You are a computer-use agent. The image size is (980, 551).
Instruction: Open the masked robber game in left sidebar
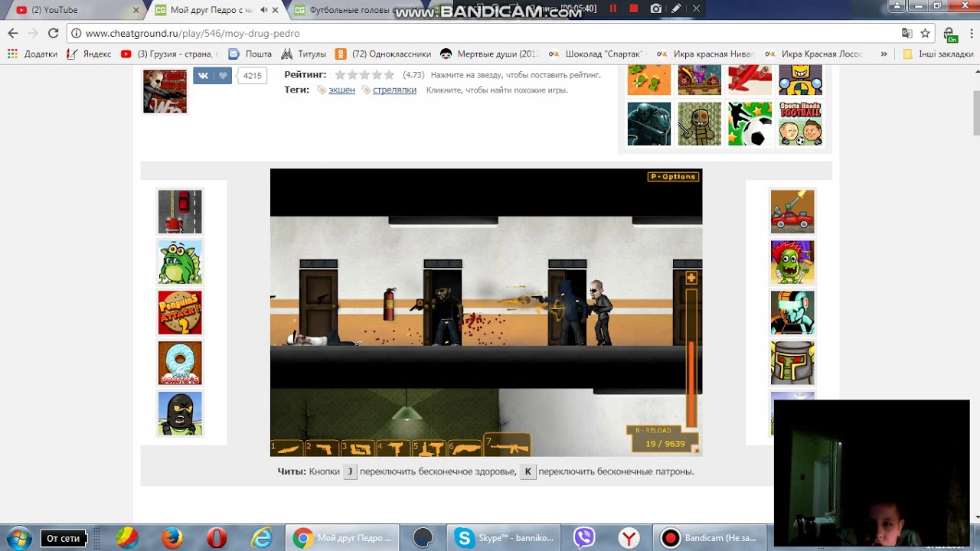[x=180, y=414]
